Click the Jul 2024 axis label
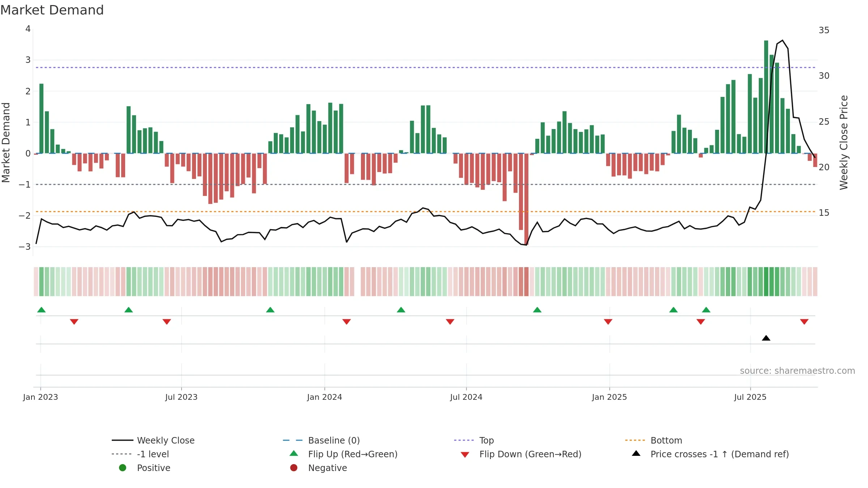The image size is (868, 488). [466, 397]
